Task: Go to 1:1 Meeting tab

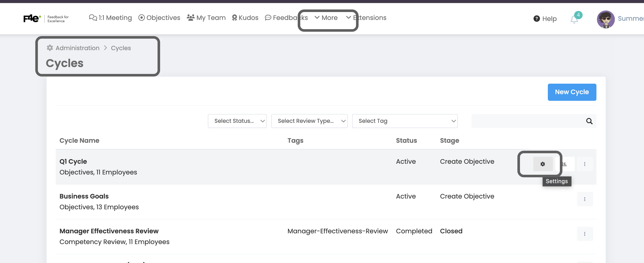Action: [110, 18]
